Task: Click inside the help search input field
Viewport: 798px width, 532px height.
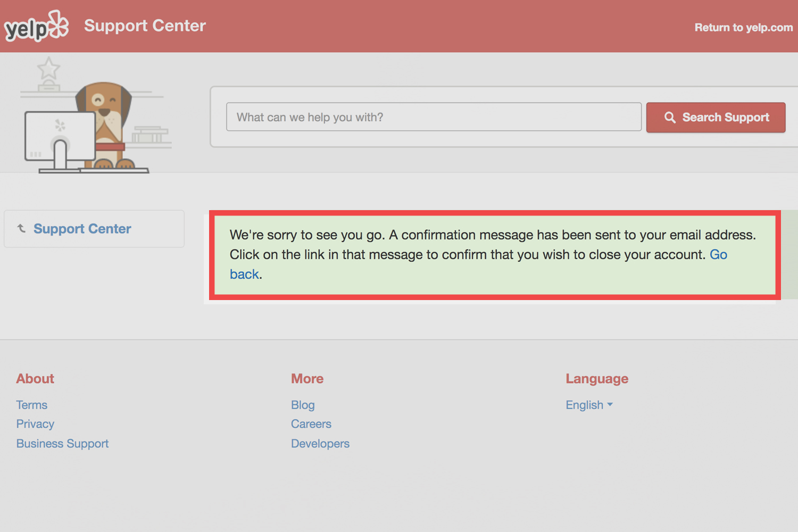Action: [x=434, y=117]
